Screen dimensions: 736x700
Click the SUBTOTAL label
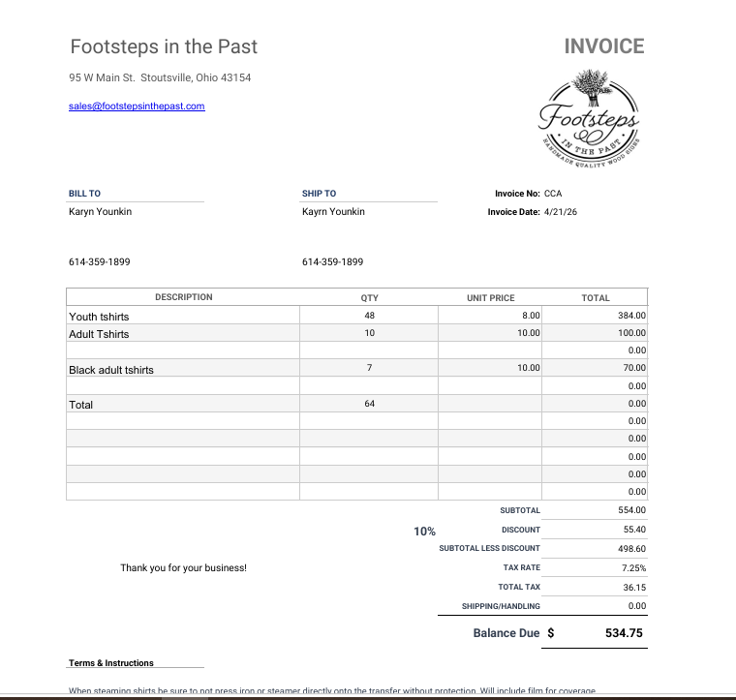point(520,510)
